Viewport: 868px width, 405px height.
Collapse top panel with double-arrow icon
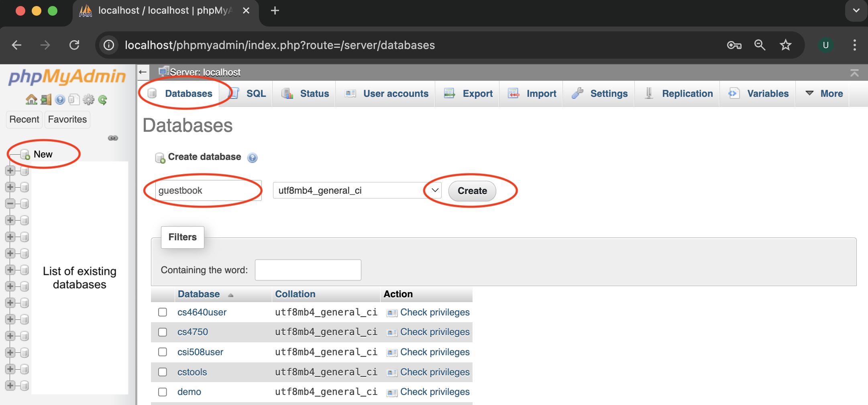[854, 73]
